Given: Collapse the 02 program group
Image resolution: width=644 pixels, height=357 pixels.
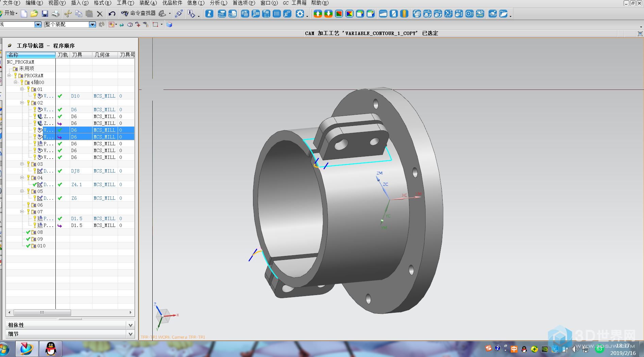Looking at the screenshot, I should [22, 103].
